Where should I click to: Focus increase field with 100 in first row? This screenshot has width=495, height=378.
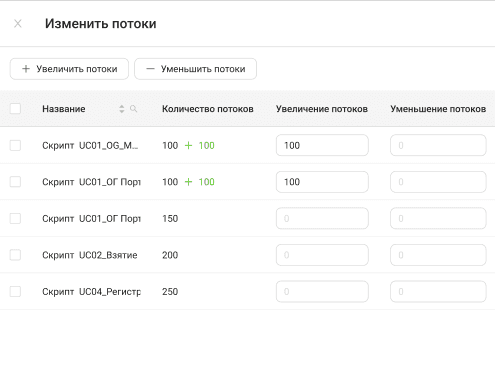[322, 145]
